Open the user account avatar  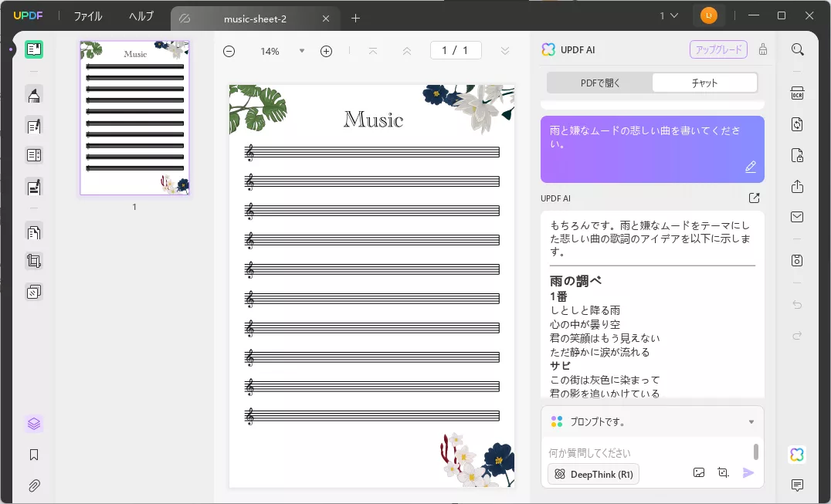[708, 16]
